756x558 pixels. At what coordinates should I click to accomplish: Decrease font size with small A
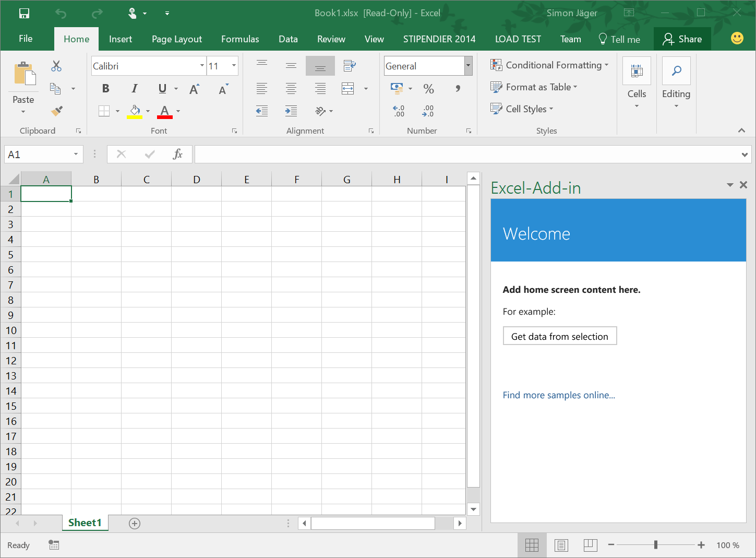click(x=223, y=89)
